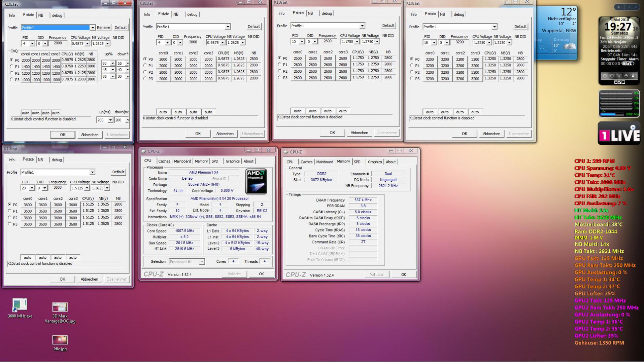Click OK in the CPU-Z memory window
Image resolution: width=644 pixels, height=362 pixels.
click(x=404, y=275)
